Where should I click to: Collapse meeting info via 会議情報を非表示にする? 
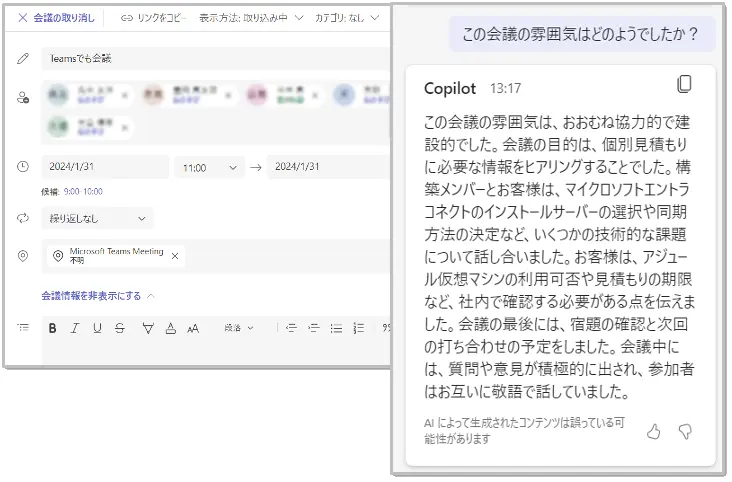tap(99, 296)
